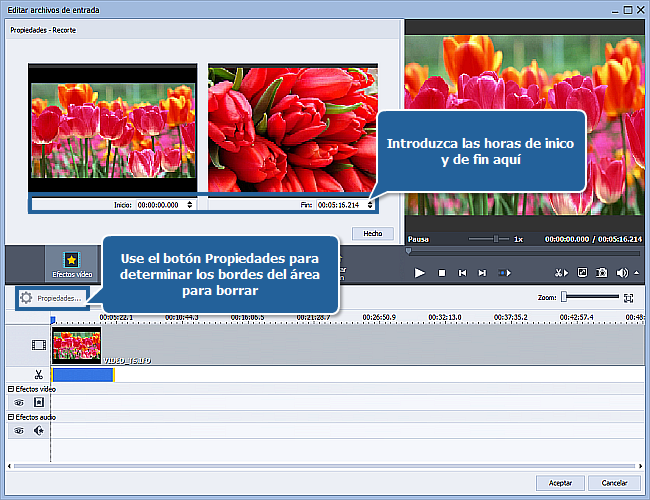Stop video playback
The width and height of the screenshot is (650, 500).
441,272
